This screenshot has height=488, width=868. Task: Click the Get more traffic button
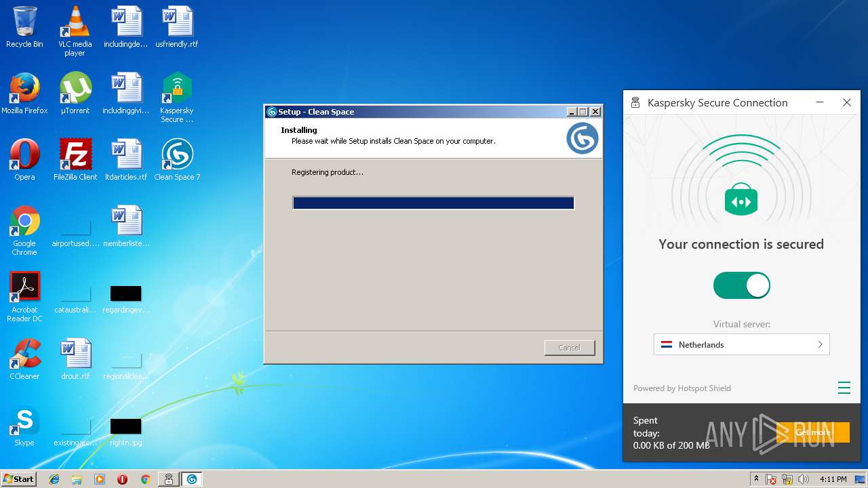coord(813,432)
